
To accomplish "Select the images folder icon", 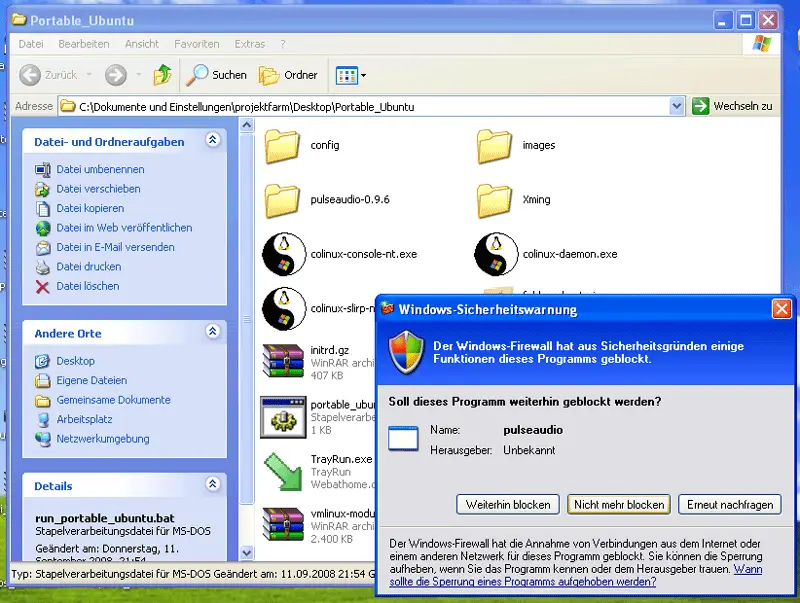I will click(494, 145).
